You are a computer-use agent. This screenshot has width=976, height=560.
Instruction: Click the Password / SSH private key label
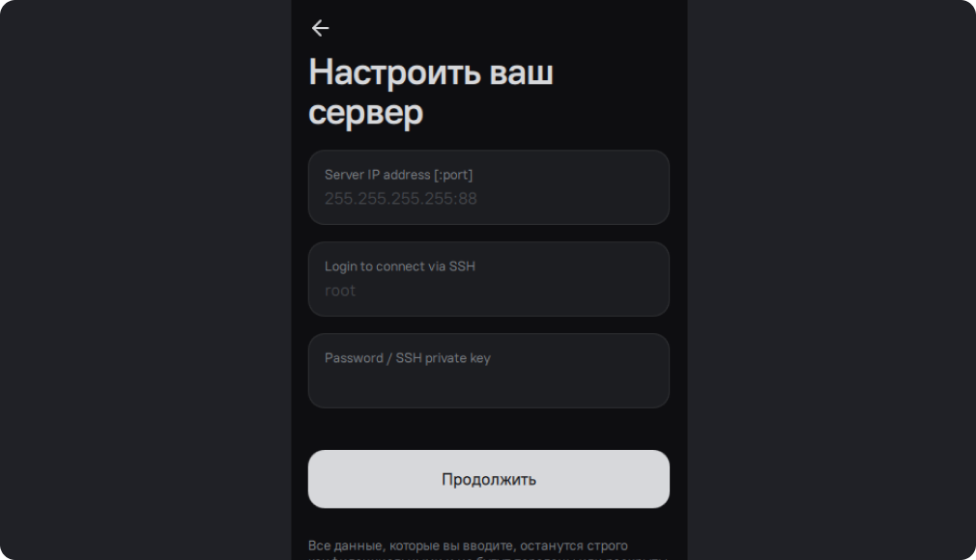[408, 358]
